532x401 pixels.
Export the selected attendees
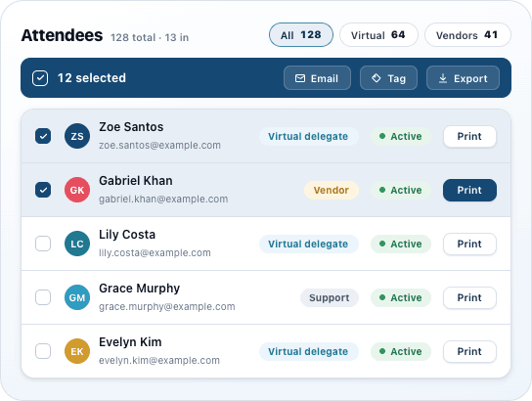pos(463,78)
